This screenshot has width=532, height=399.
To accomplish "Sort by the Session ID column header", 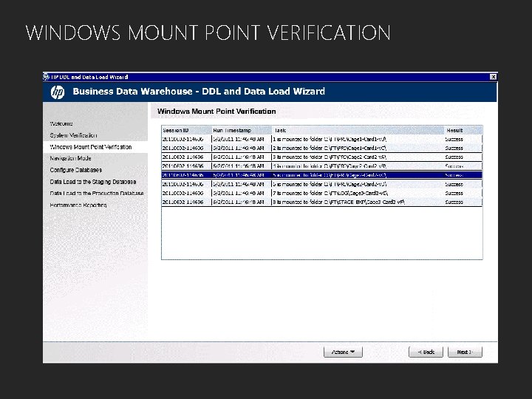I will [x=186, y=130].
